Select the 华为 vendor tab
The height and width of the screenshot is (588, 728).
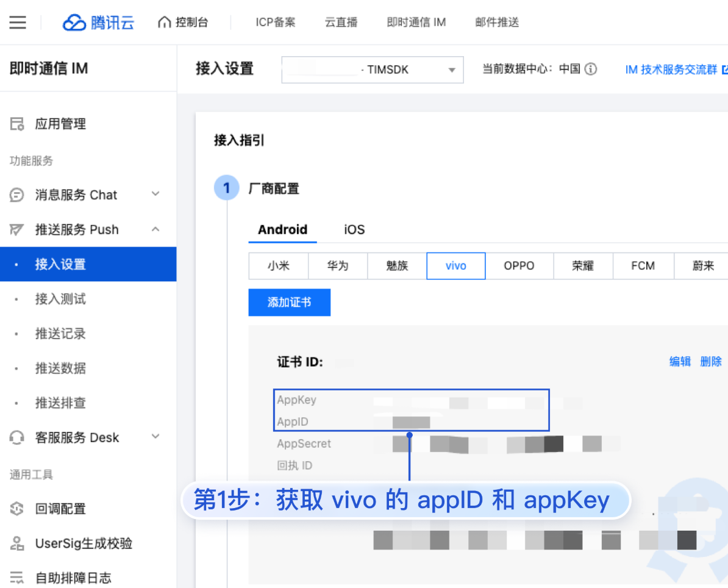click(x=338, y=266)
